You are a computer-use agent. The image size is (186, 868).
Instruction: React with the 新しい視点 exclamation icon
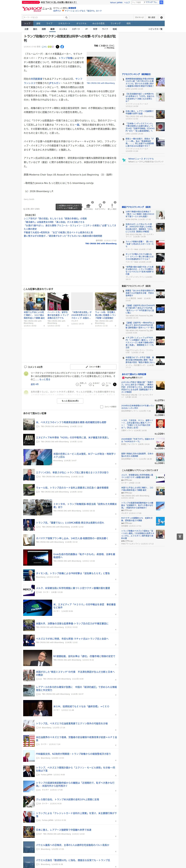(x=112, y=206)
